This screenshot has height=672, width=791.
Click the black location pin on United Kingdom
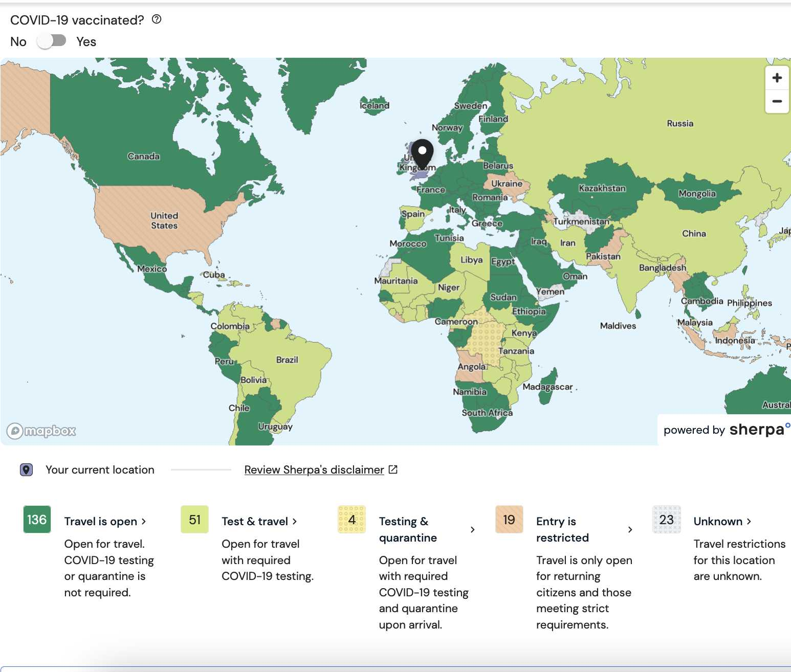click(422, 154)
